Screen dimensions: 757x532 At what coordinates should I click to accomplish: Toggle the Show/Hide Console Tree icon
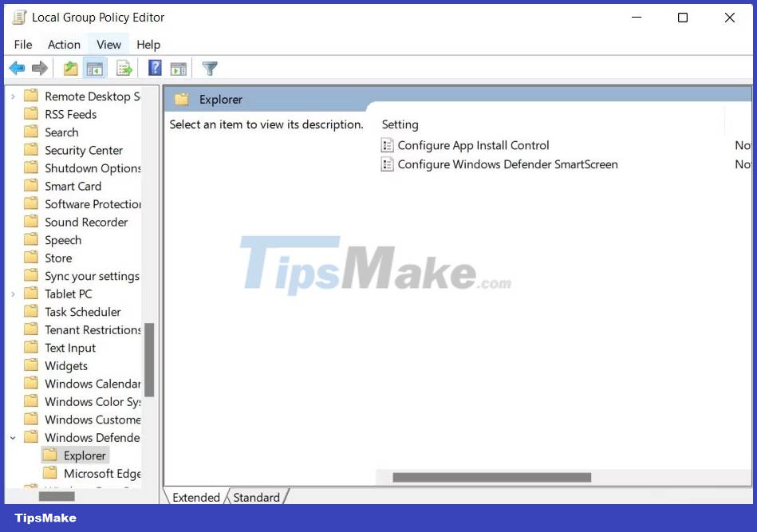tap(95, 68)
